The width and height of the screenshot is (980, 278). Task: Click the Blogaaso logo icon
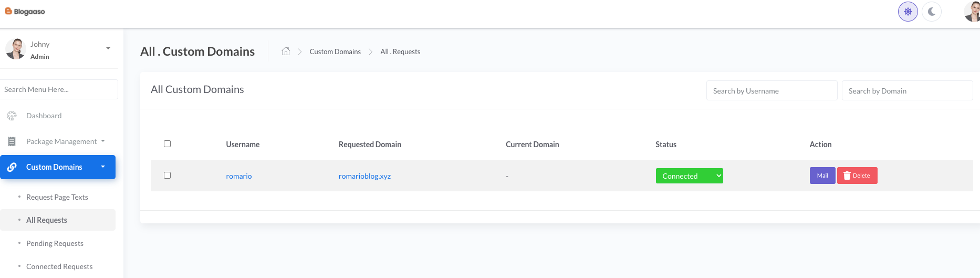tap(8, 11)
